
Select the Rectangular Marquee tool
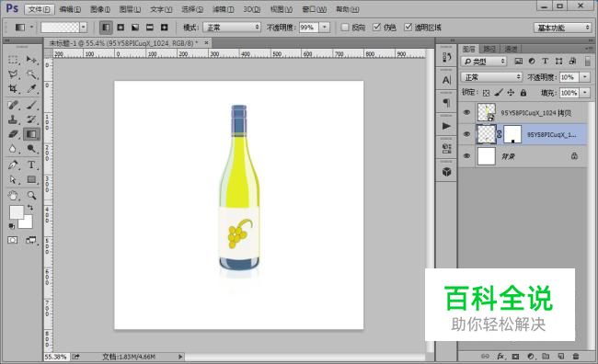pyautogui.click(x=13, y=60)
